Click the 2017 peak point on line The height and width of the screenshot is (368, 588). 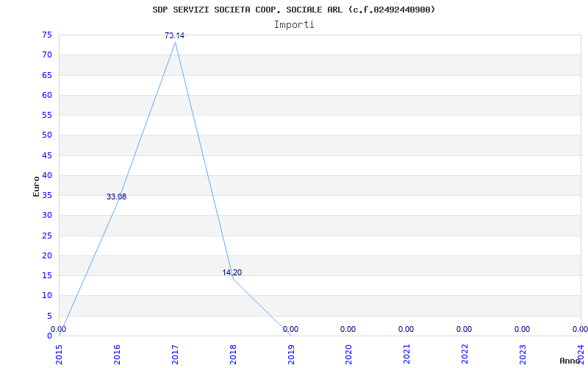[175, 43]
